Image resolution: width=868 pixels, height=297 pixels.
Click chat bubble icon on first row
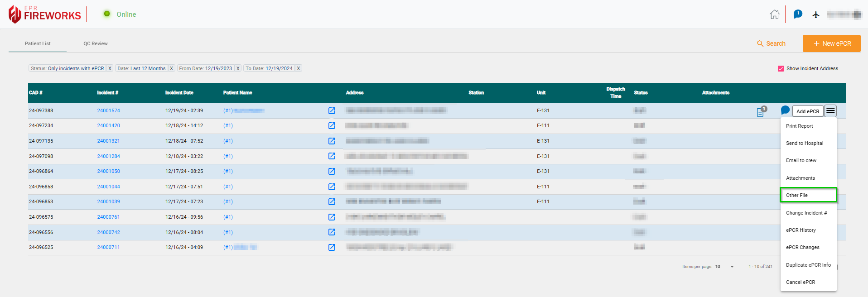tap(785, 110)
